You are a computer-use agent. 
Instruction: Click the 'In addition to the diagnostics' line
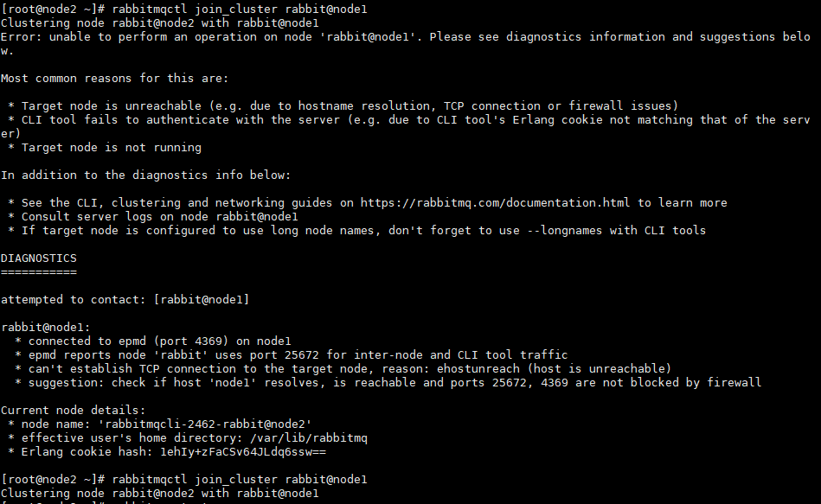click(x=145, y=175)
